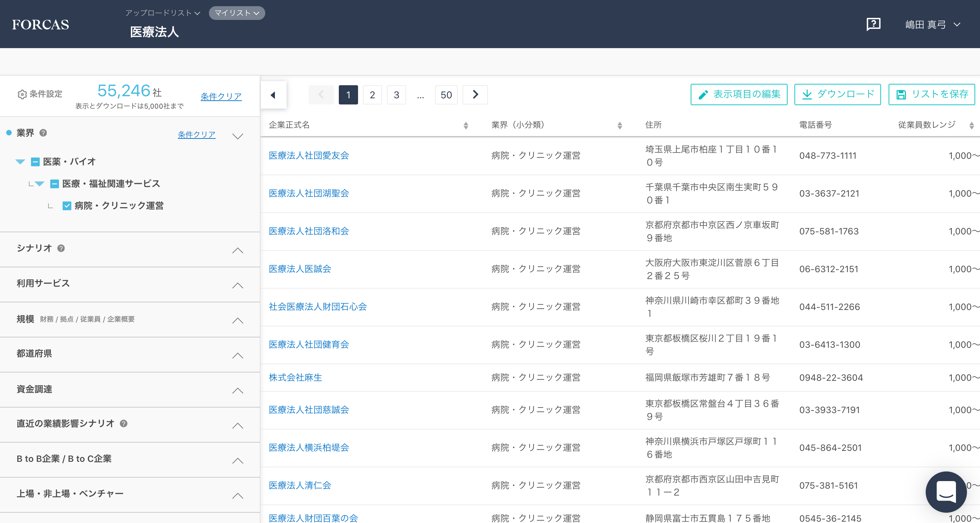Click the 条件設定 gear icon

click(x=22, y=94)
